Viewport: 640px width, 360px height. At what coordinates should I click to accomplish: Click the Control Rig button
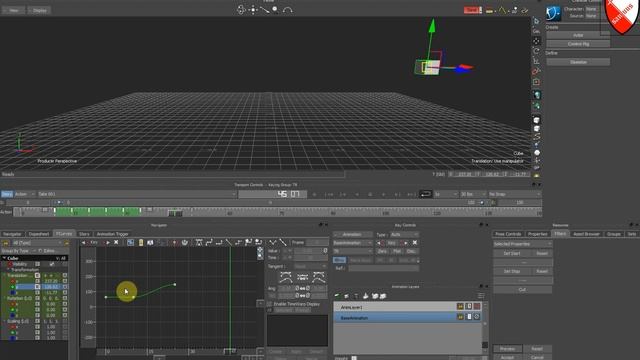(x=578, y=44)
